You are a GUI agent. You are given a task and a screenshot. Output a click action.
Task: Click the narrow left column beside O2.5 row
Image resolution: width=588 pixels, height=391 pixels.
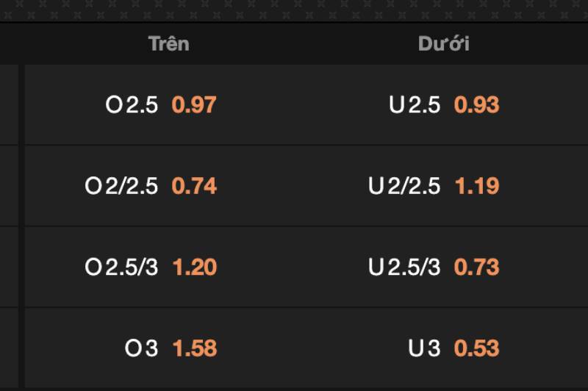(x=9, y=104)
